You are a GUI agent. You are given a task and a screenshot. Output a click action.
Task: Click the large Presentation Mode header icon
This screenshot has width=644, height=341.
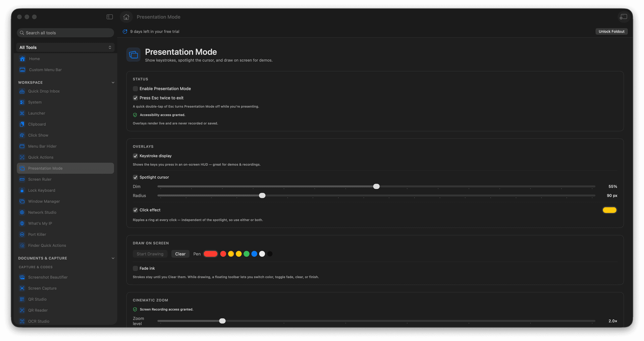133,55
